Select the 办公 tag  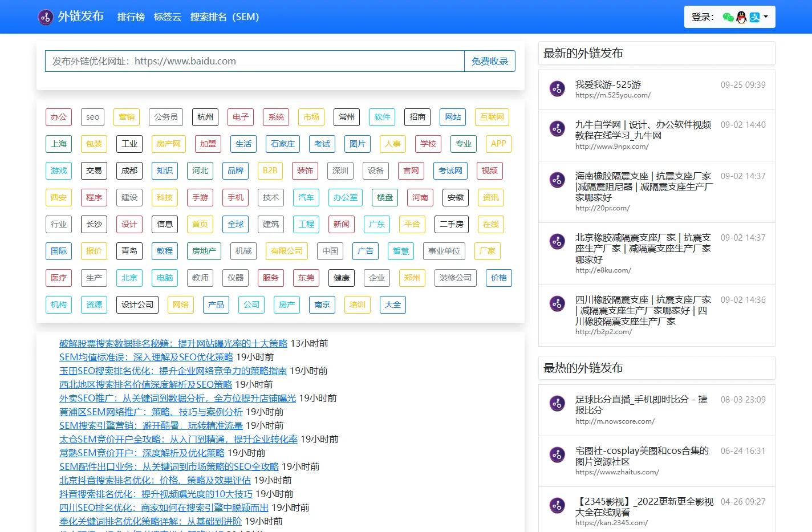(59, 117)
